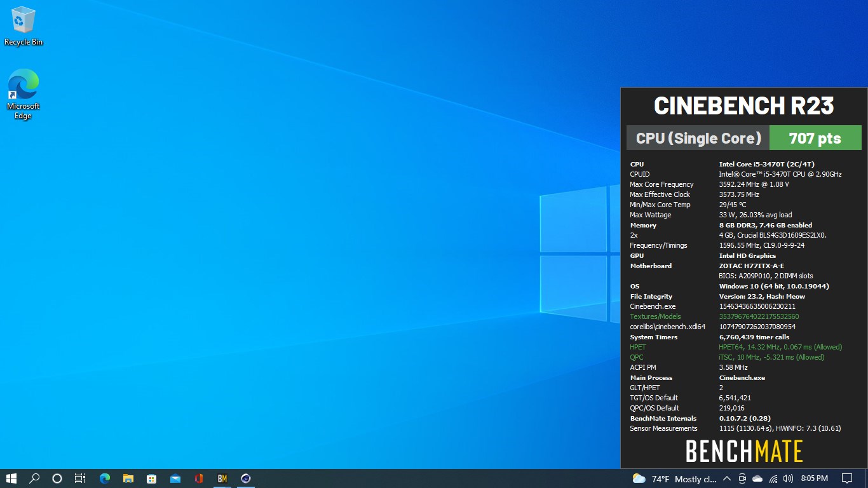Click the CPU (Single Core) label
The height and width of the screenshot is (488, 868).
(x=698, y=138)
